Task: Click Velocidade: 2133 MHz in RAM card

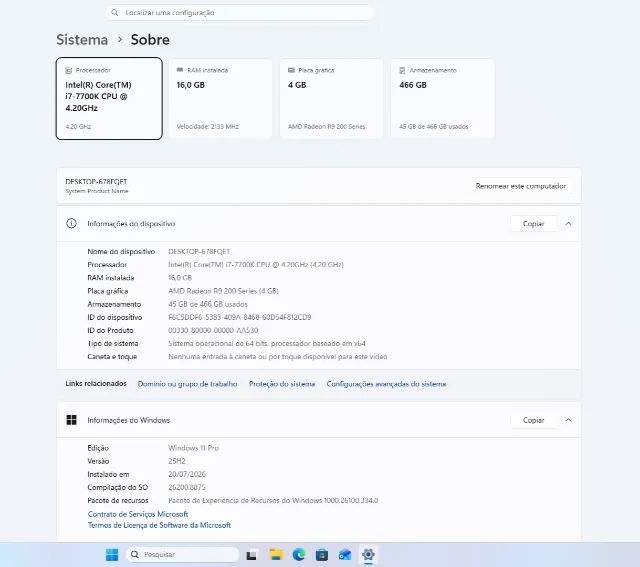Action: pyautogui.click(x=207, y=127)
